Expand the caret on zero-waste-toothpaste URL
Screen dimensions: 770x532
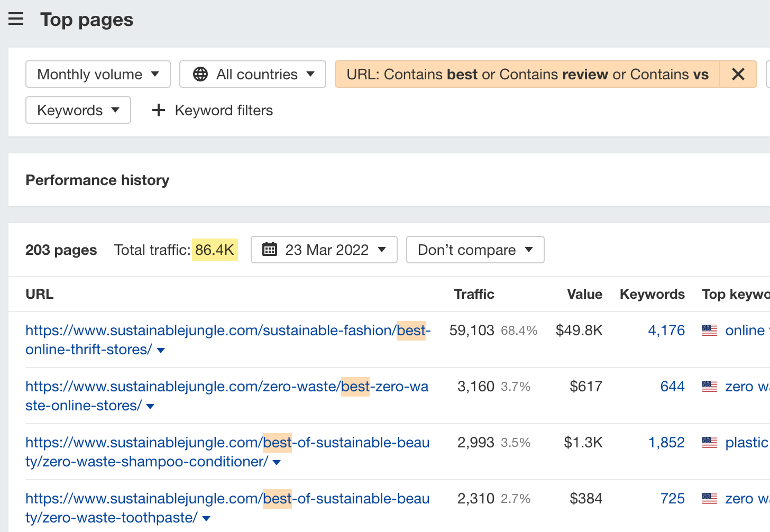point(206,518)
